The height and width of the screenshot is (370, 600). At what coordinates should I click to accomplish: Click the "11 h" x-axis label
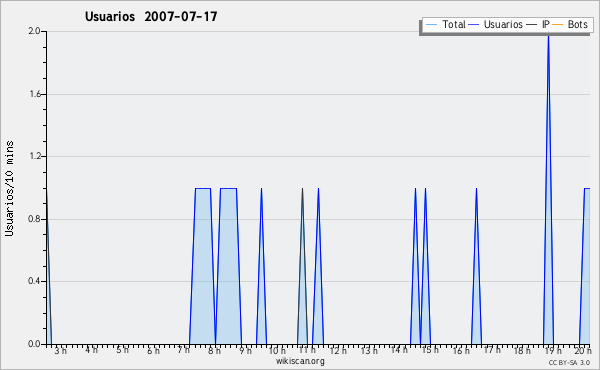pos(307,350)
